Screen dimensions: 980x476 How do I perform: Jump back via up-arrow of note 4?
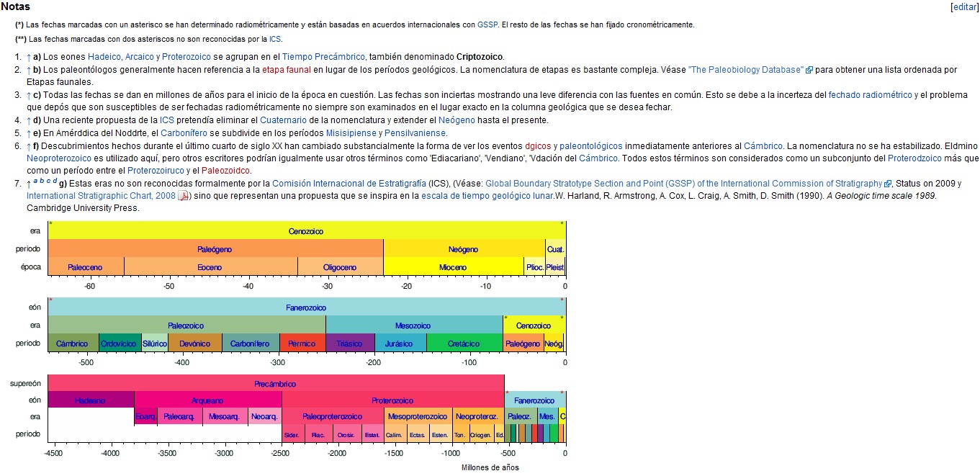[x=29, y=120]
